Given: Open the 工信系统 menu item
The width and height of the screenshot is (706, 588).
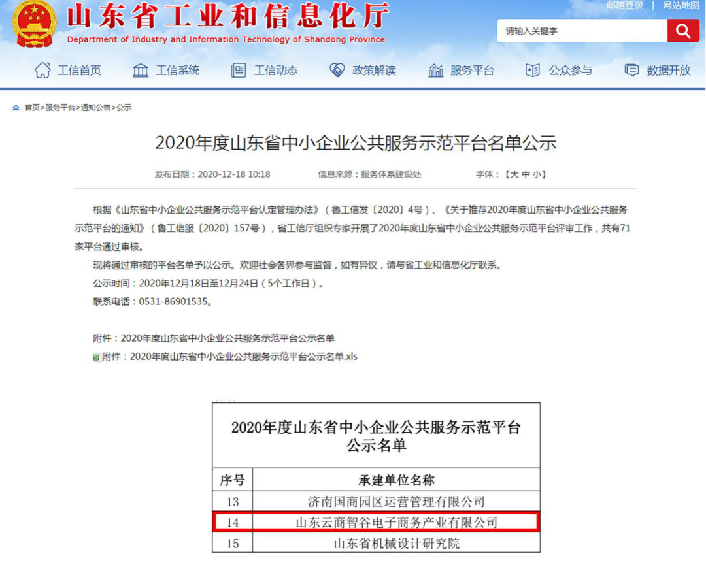Looking at the screenshot, I should pyautogui.click(x=177, y=70).
